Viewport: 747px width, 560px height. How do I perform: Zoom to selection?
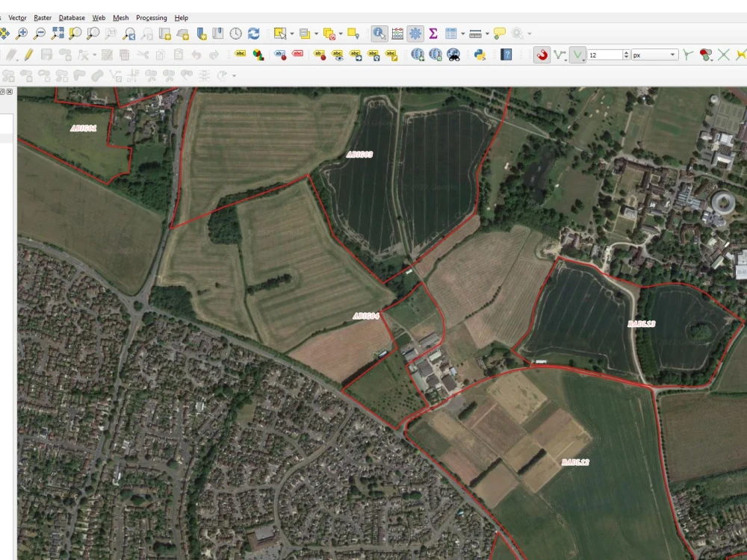(x=75, y=34)
